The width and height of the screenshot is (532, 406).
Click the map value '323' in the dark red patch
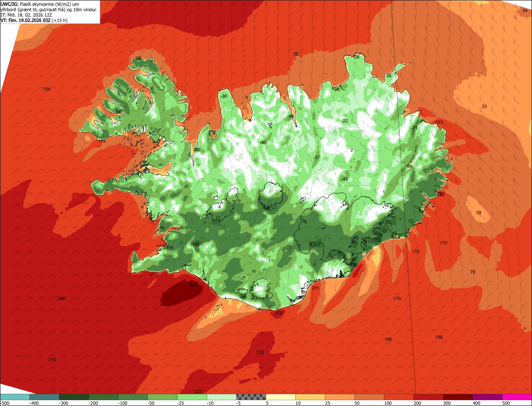click(x=193, y=285)
